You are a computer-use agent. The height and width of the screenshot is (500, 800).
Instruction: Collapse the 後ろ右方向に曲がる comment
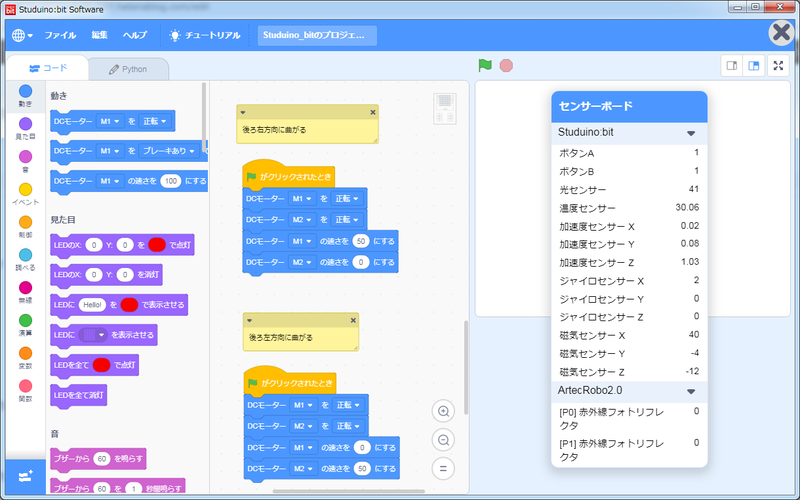243,112
